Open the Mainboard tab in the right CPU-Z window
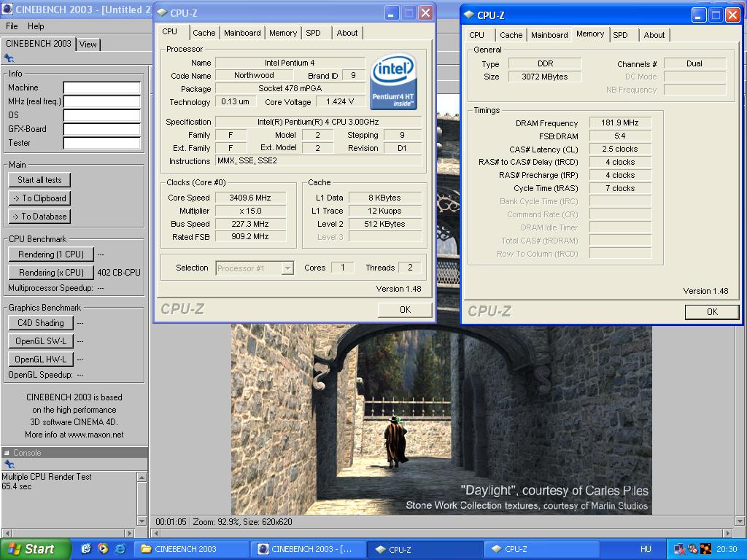 [x=549, y=35]
